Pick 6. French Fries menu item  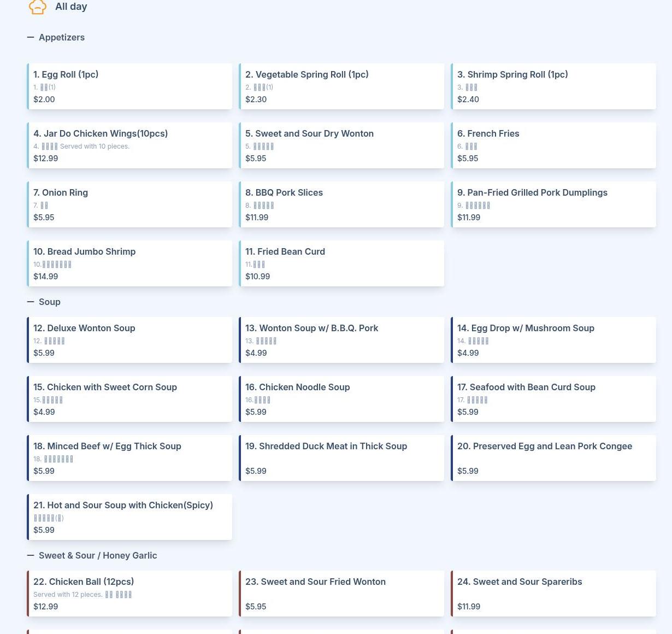pyautogui.click(x=553, y=145)
